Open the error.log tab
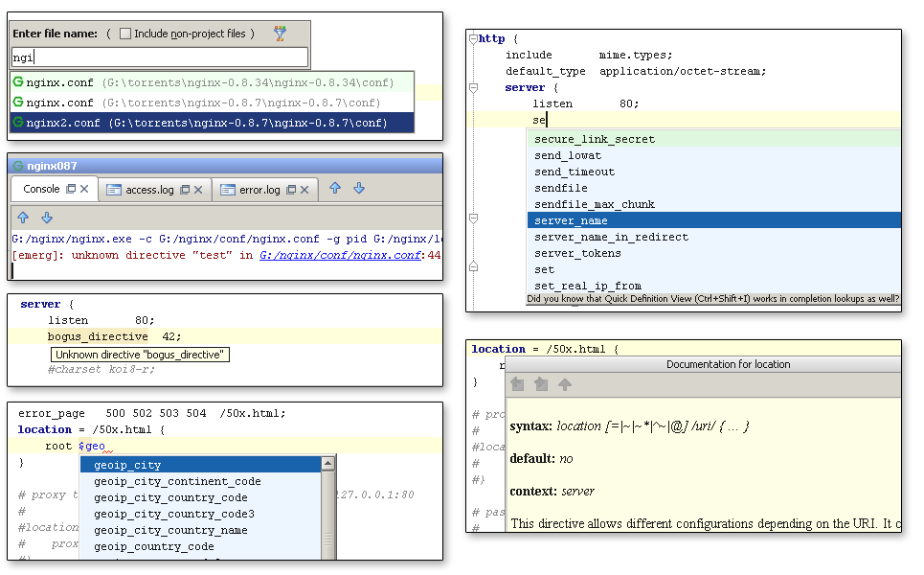The image size is (924, 575). coord(259,190)
